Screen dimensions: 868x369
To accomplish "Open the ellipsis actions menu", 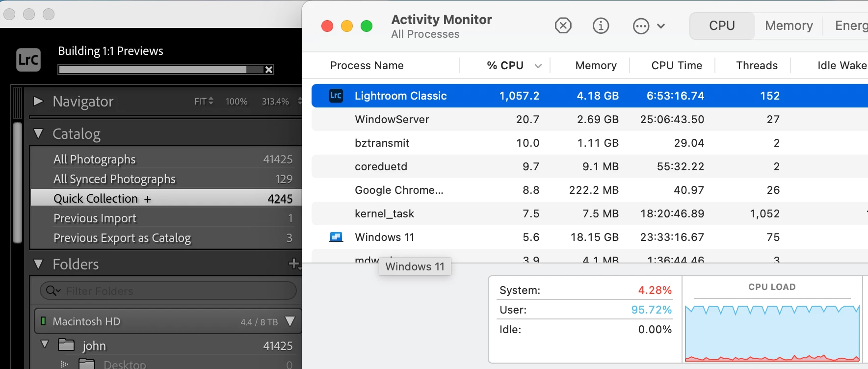I will tap(641, 26).
